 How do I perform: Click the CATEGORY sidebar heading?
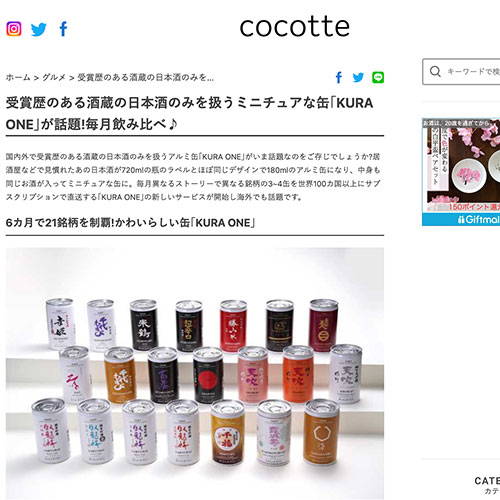[487, 481]
